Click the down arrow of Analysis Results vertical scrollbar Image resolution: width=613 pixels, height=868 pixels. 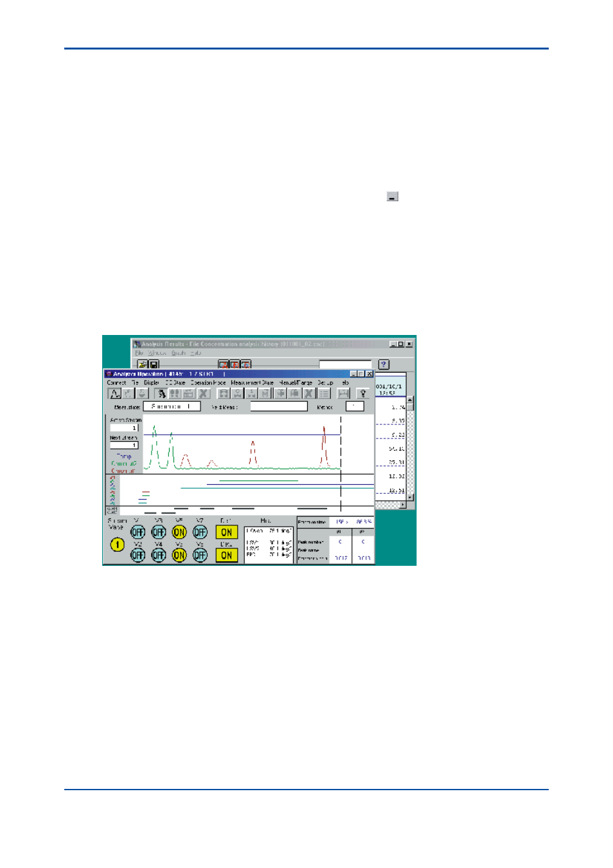(410, 497)
